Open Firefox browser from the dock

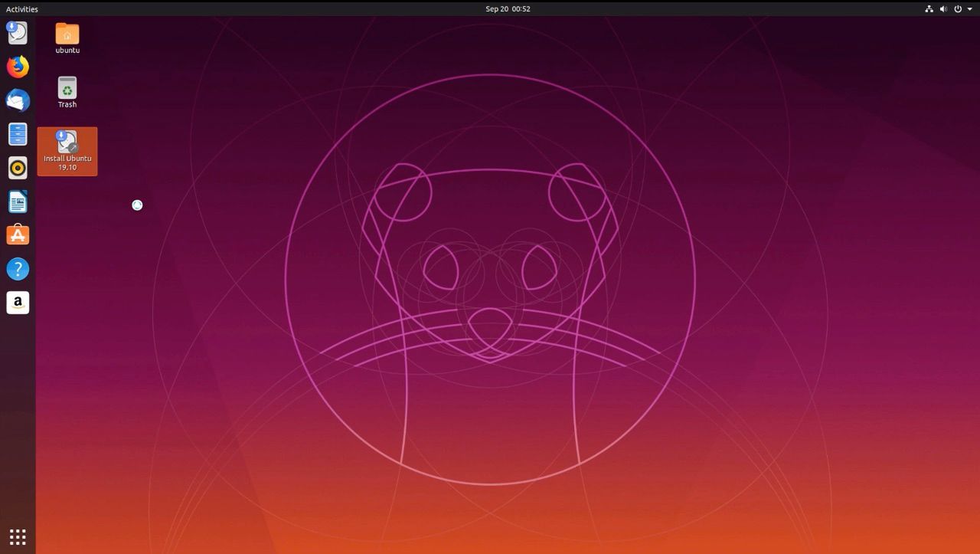[18, 67]
